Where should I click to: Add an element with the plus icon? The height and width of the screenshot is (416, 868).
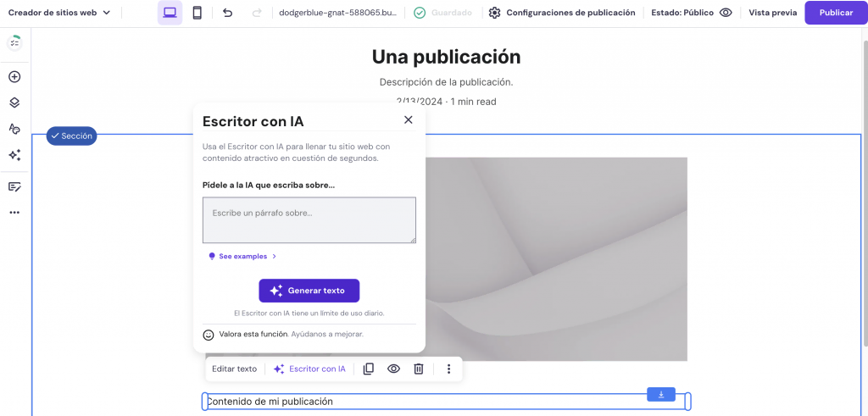[x=14, y=77]
